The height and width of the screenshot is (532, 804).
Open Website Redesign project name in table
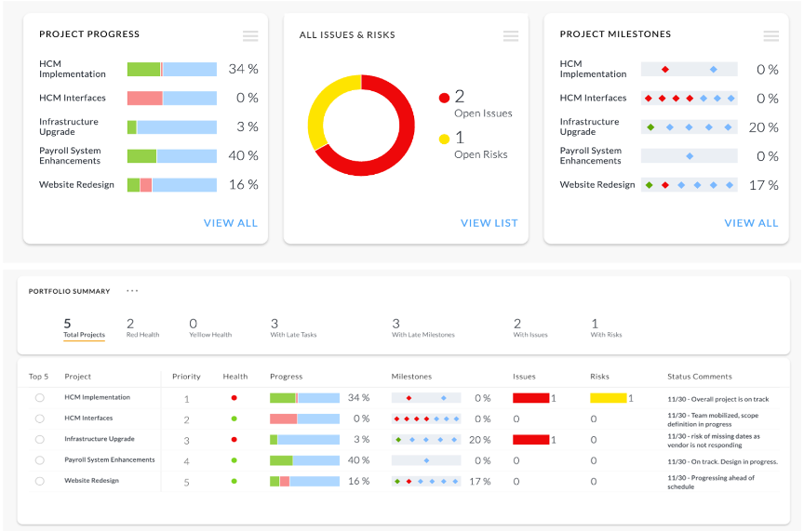92,480
